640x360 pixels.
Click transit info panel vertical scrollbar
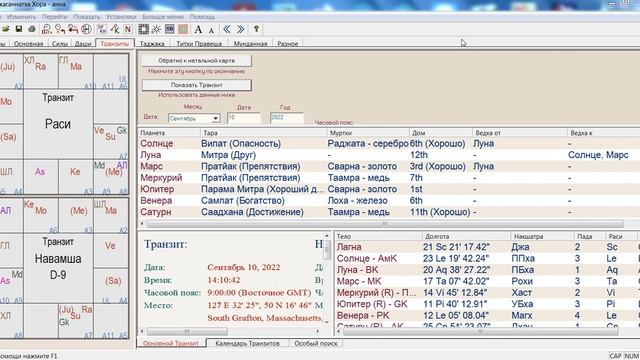tap(327, 249)
